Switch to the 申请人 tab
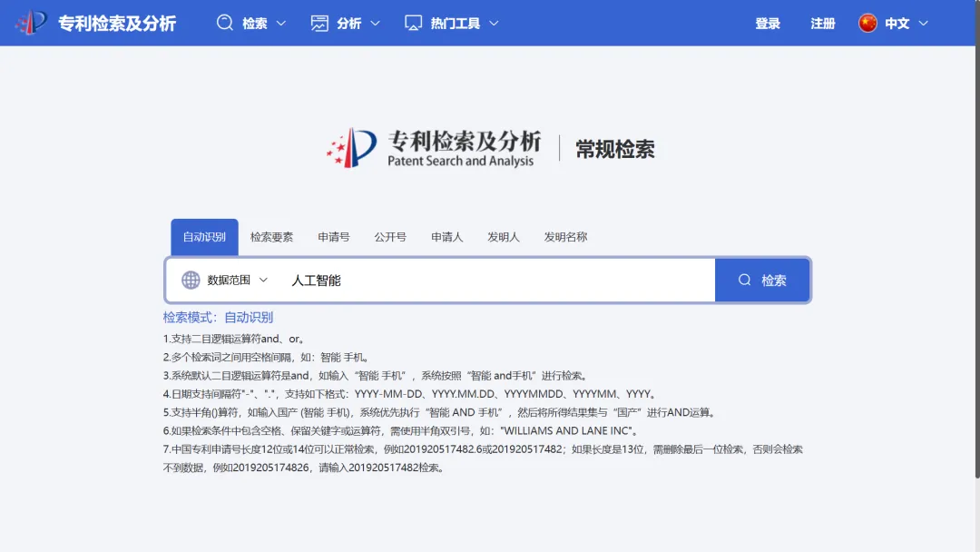Screen dimensions: 980x552 pos(446,237)
